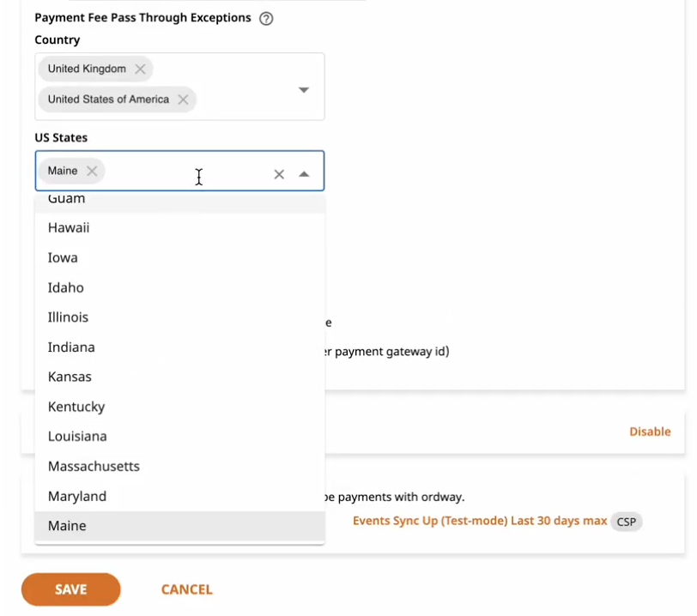Choose Kansas from the list
697x616 pixels.
tap(179, 377)
